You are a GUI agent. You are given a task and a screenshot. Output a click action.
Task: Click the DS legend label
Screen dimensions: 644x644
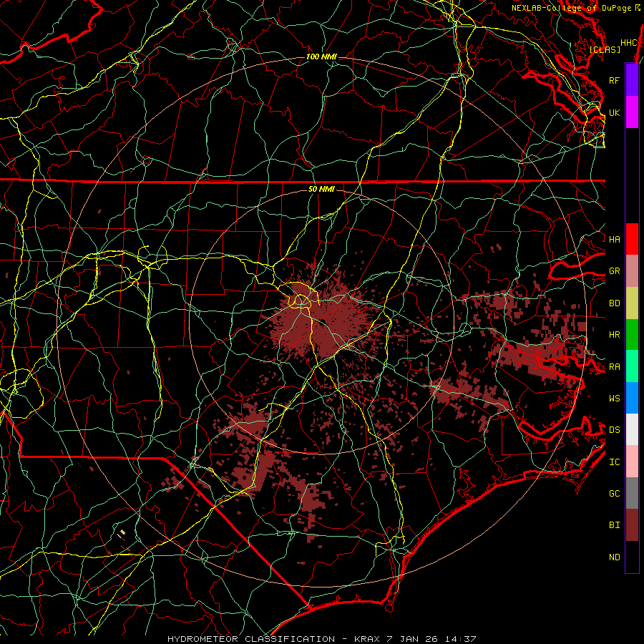[x=614, y=429]
